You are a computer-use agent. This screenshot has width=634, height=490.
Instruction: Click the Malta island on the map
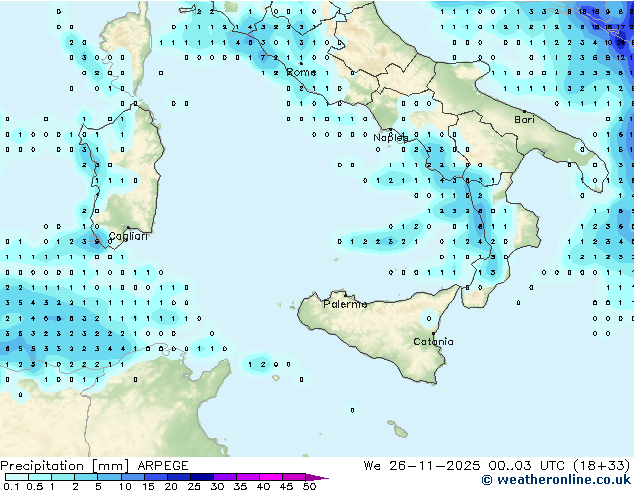coord(401,432)
